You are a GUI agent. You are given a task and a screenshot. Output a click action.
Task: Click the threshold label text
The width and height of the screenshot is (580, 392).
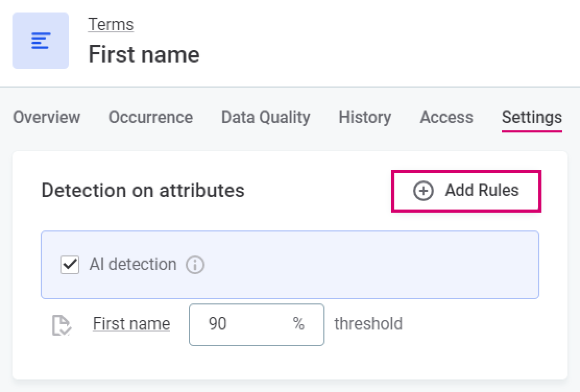pyautogui.click(x=368, y=324)
